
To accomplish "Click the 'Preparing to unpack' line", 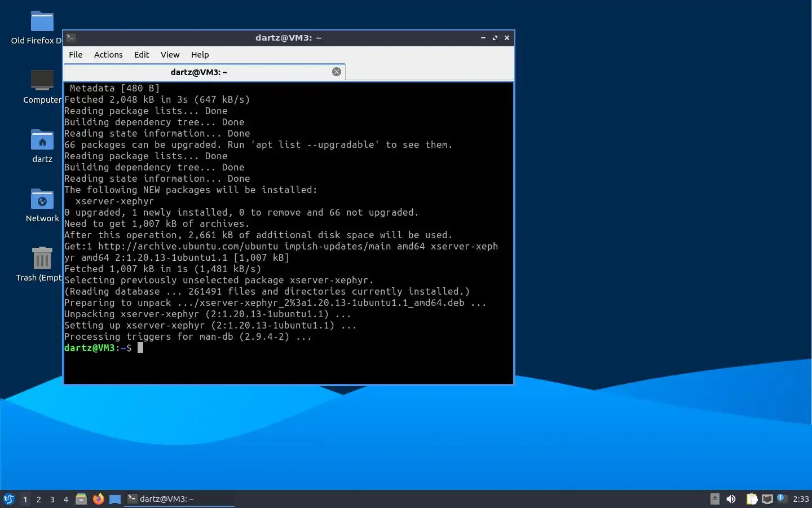I will [275, 303].
